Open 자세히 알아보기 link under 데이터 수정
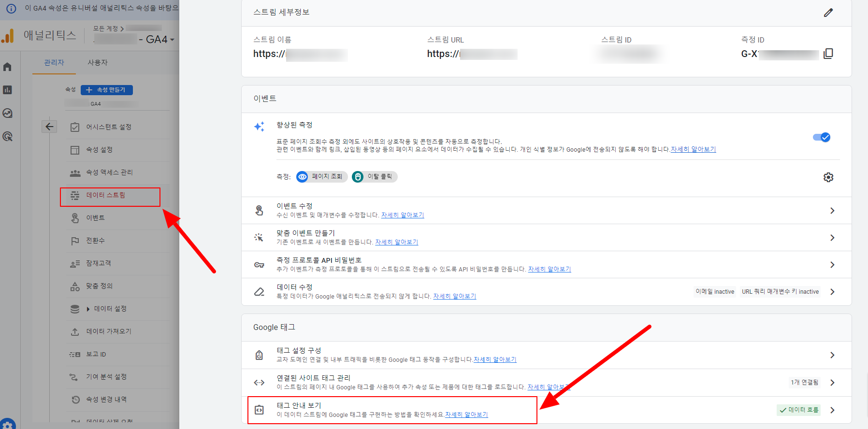Viewport: 868px width, 429px height. click(455, 296)
